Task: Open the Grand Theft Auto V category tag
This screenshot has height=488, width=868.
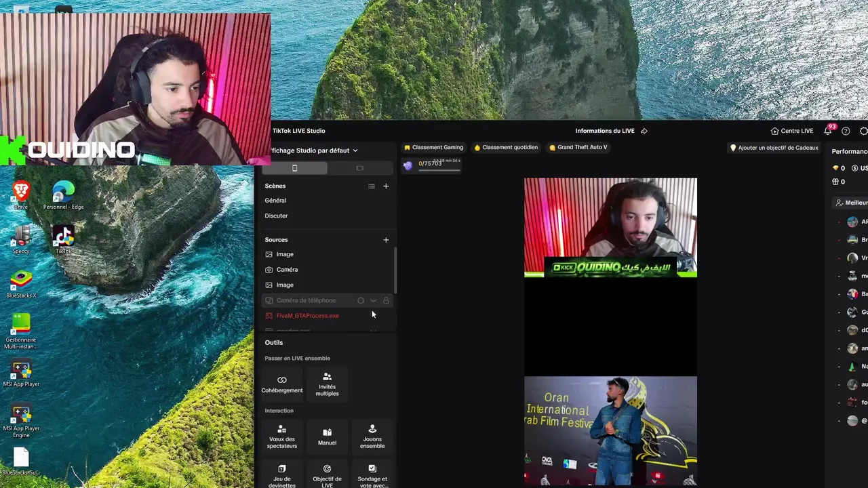Action: click(578, 147)
